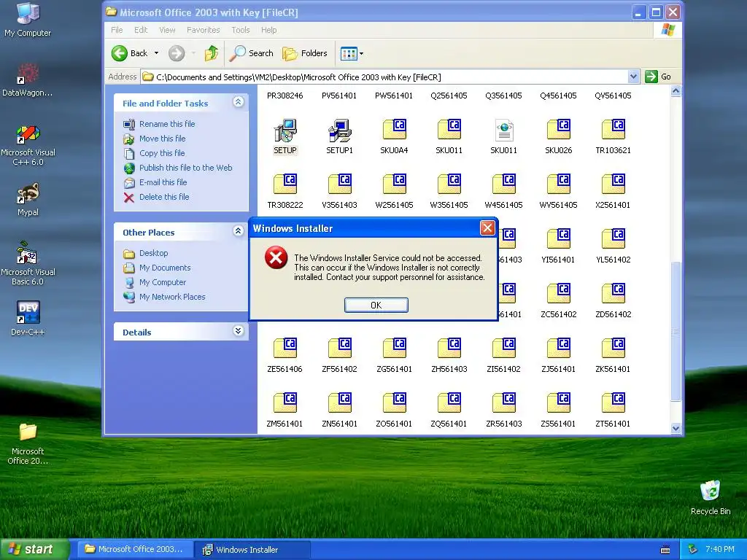
Task: Select the ZG561401 file icon
Action: [x=395, y=349]
